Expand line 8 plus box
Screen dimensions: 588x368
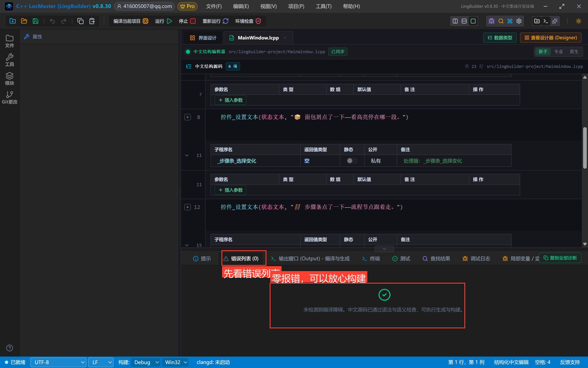pos(188,117)
